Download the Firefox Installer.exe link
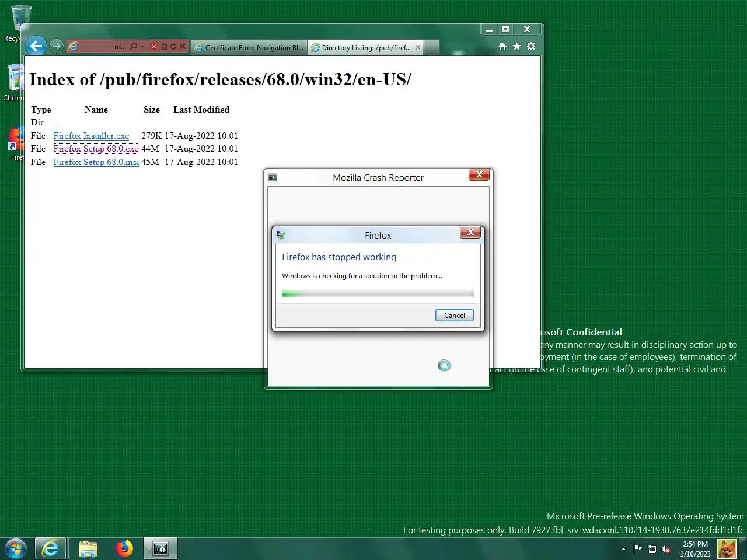 (91, 136)
